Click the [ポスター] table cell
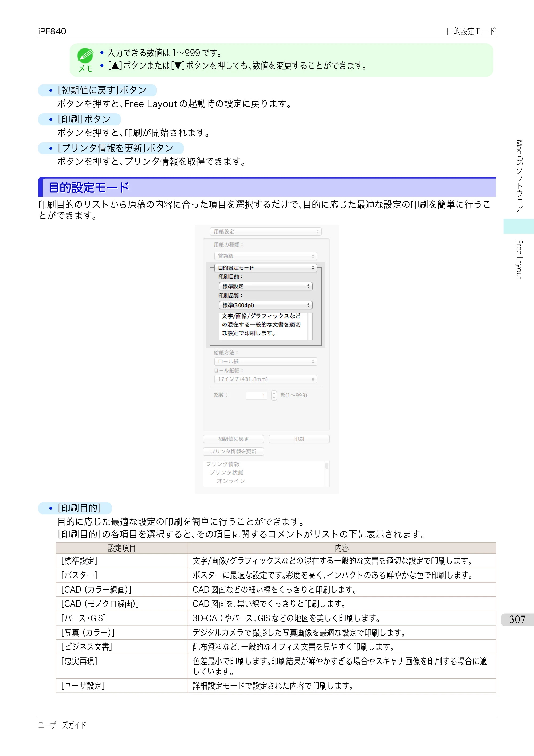Screen dimensions: 534x756 [122, 575]
